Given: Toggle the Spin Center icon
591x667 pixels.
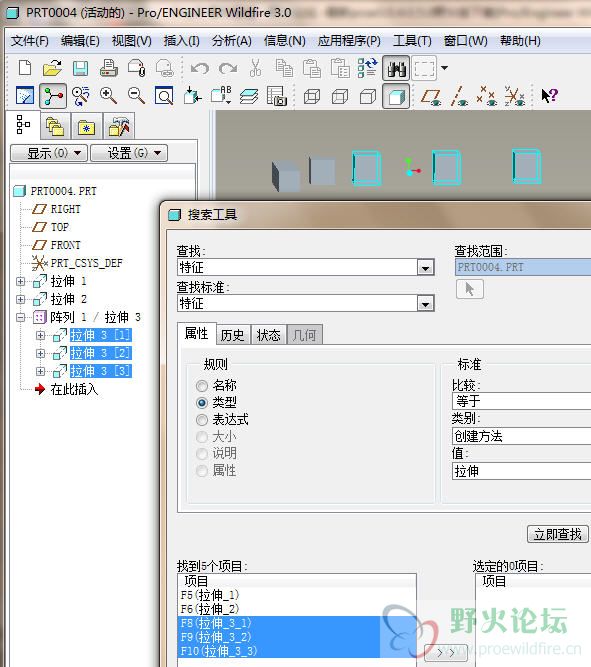Looking at the screenshot, I should [53, 96].
